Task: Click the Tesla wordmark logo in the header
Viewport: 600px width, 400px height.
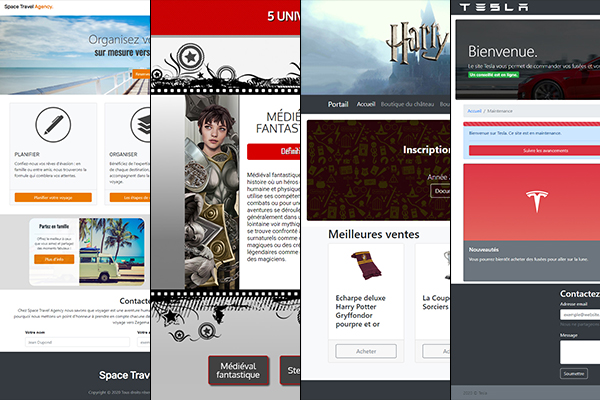Action: pos(494,7)
